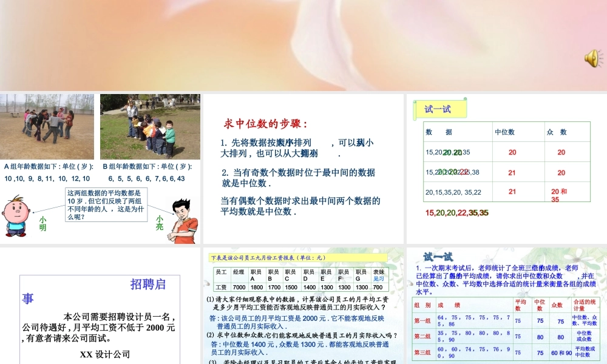Screen dimensions: 607x364
Task: Click answer text 中位数是1400元,众数是1300元
Action: 300,348
